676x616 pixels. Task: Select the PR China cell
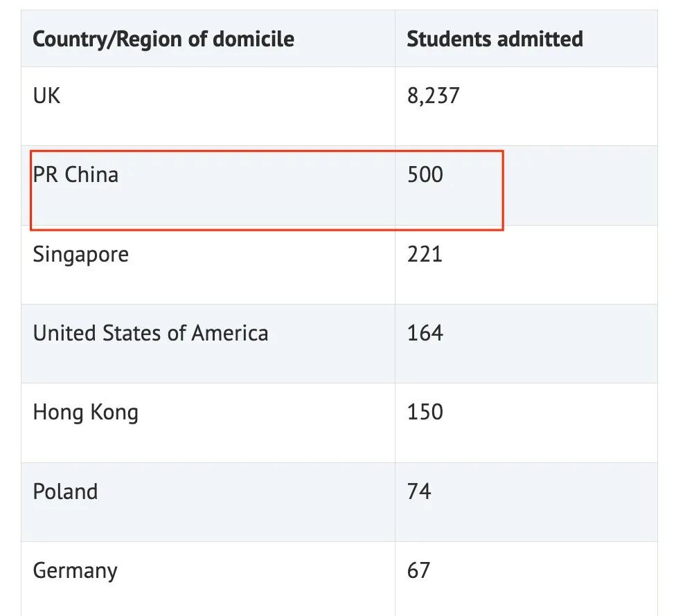(76, 174)
